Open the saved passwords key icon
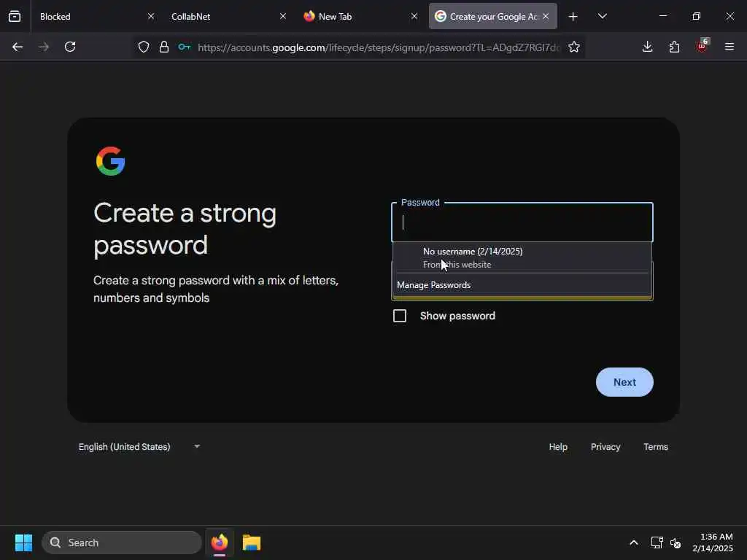The image size is (747, 560). [x=185, y=47]
